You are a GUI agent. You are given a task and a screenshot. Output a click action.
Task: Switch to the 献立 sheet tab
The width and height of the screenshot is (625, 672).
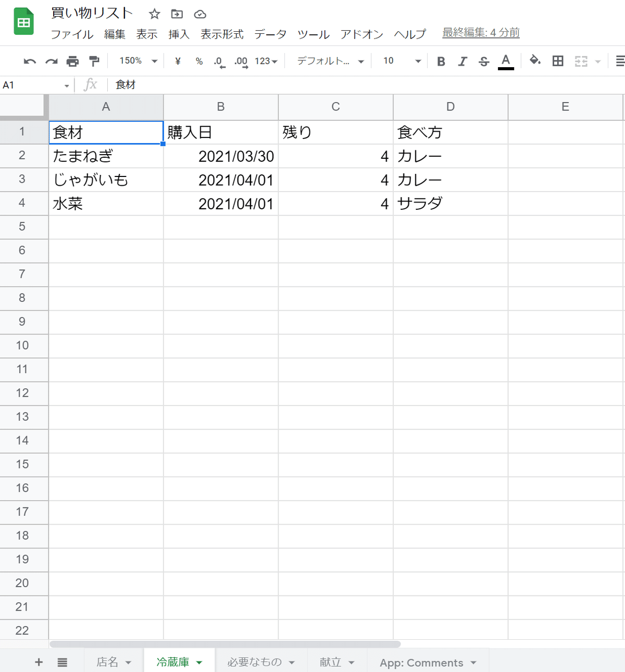click(331, 662)
